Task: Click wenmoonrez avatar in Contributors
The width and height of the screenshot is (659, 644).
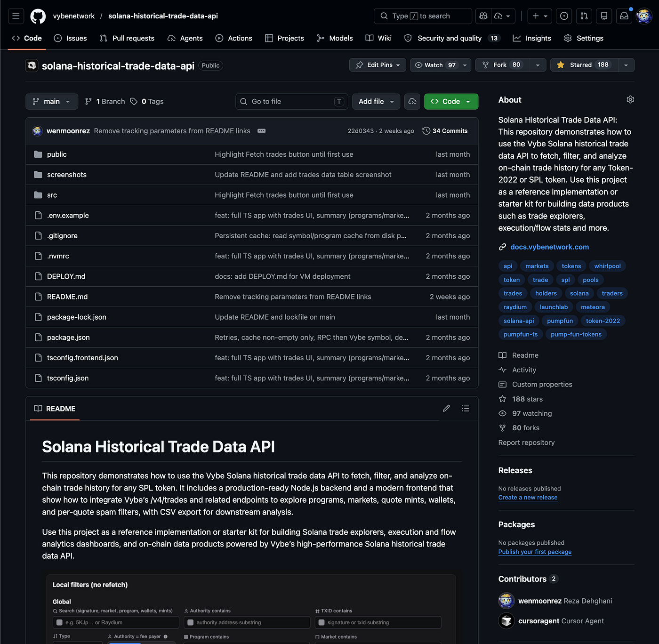Action: tap(506, 601)
